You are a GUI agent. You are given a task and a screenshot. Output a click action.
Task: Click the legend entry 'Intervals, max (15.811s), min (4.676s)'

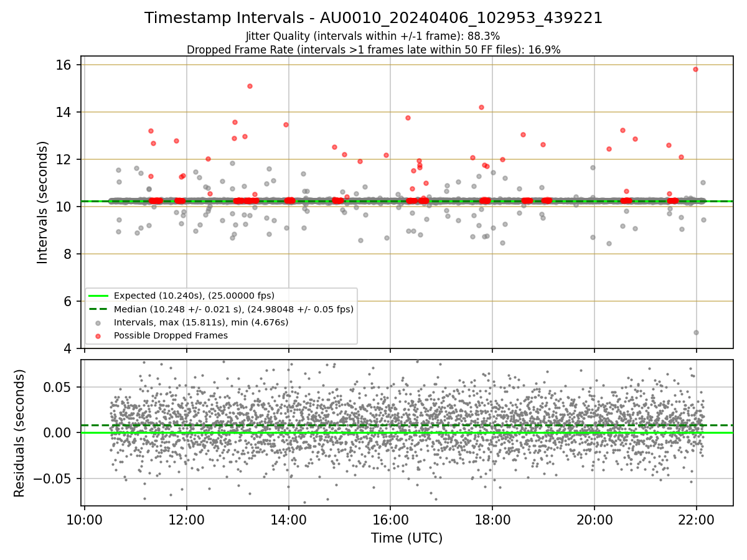point(201,322)
